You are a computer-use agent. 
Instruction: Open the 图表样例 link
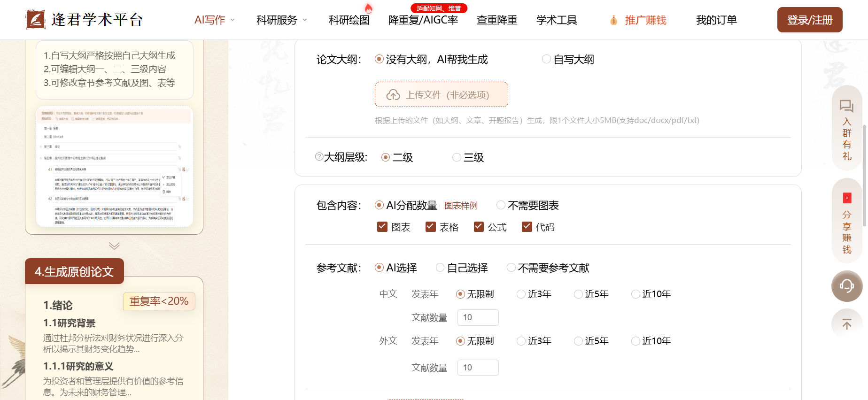coord(461,206)
